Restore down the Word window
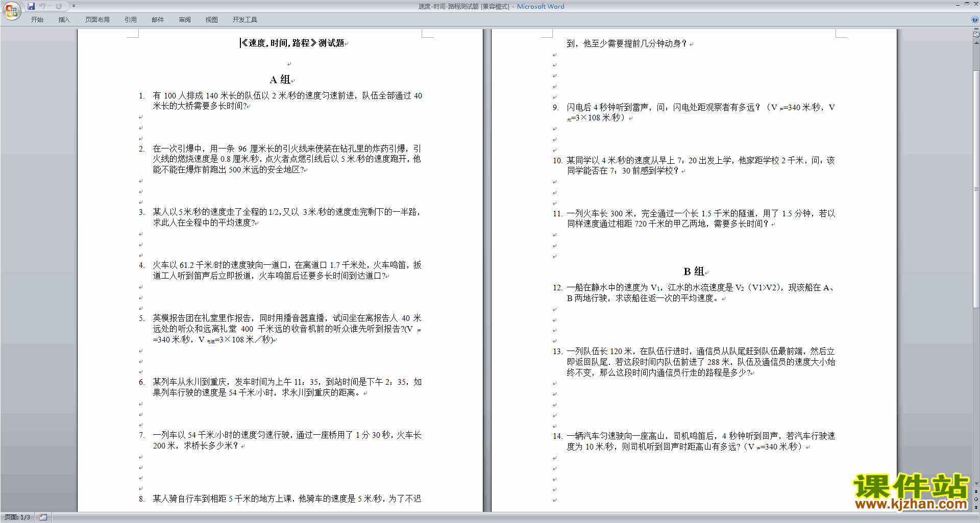This screenshot has height=523, width=980. click(x=967, y=5)
